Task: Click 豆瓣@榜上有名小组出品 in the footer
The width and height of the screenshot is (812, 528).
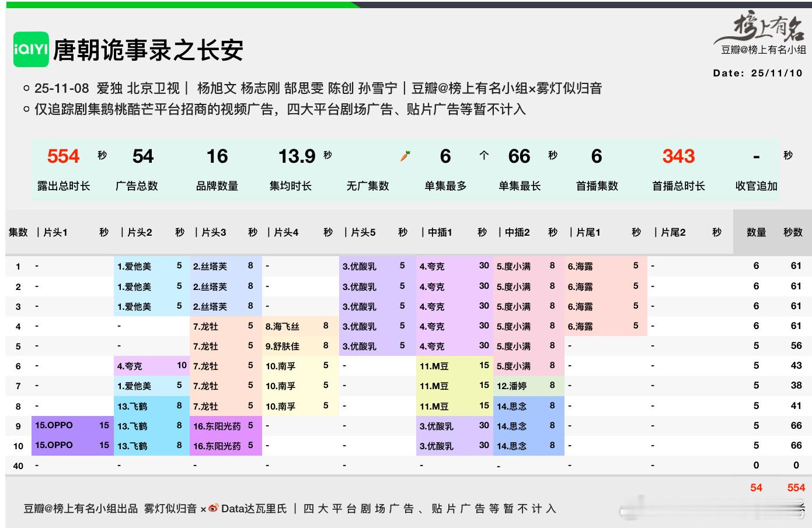Action: (x=81, y=509)
